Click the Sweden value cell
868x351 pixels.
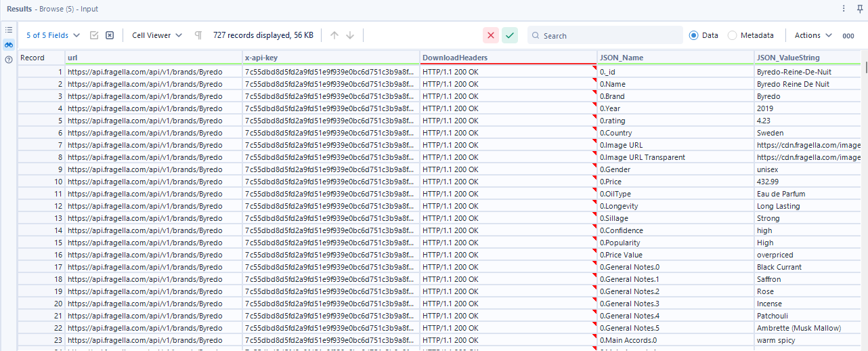[808, 133]
